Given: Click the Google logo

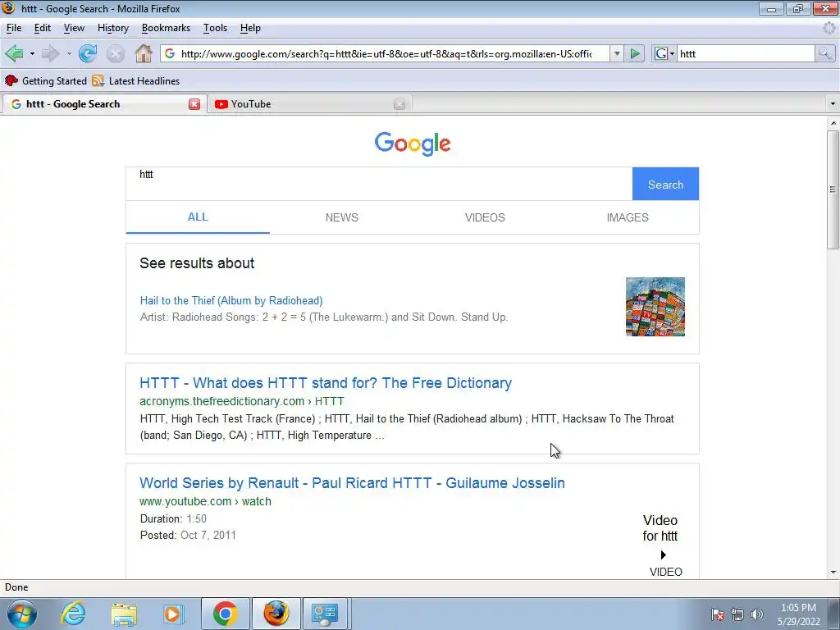Looking at the screenshot, I should (413, 144).
